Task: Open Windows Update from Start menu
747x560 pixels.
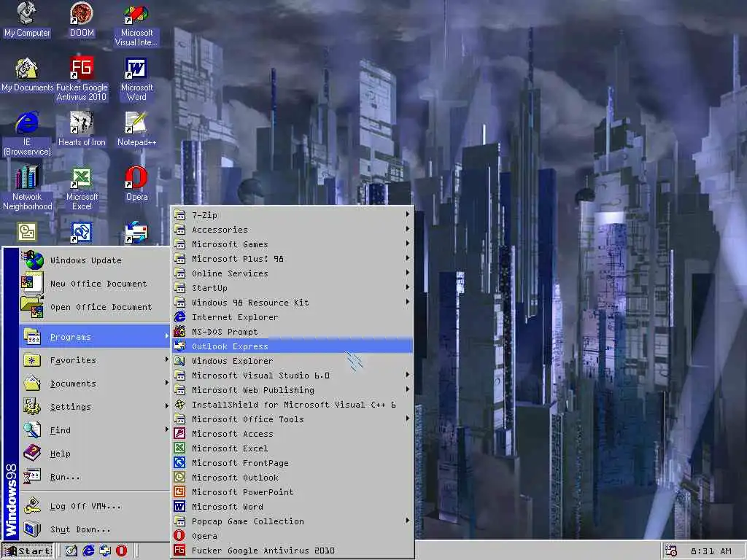Action: (x=95, y=260)
